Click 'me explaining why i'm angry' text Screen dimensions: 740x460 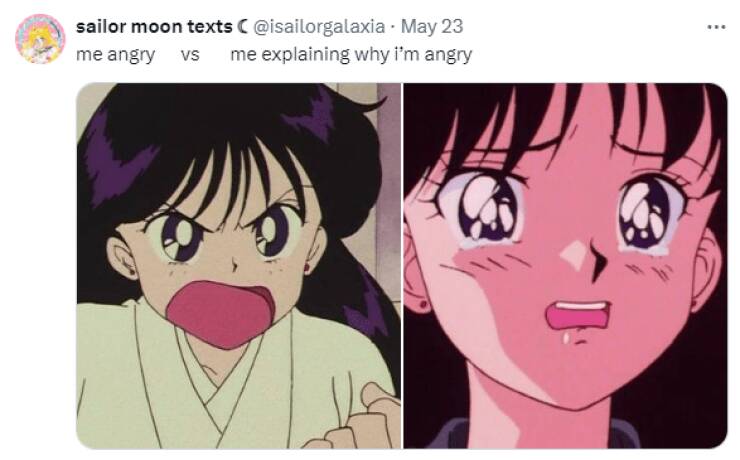[351, 55]
